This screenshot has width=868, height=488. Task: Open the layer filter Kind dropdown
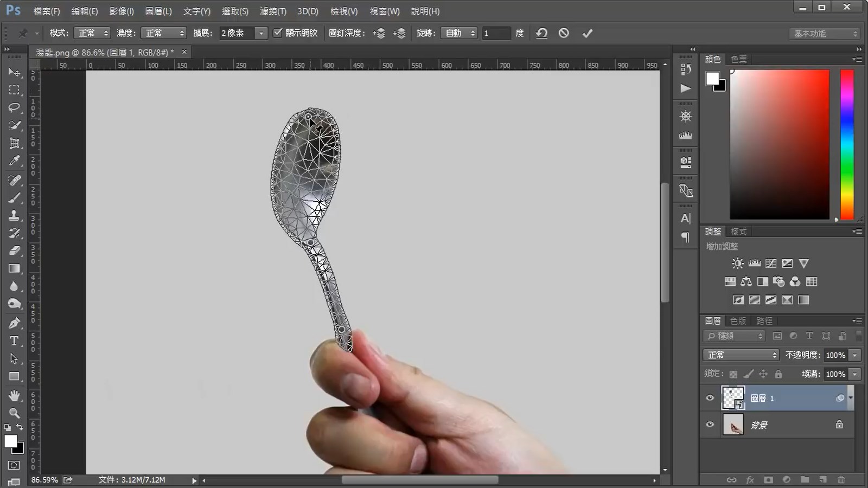(x=734, y=336)
